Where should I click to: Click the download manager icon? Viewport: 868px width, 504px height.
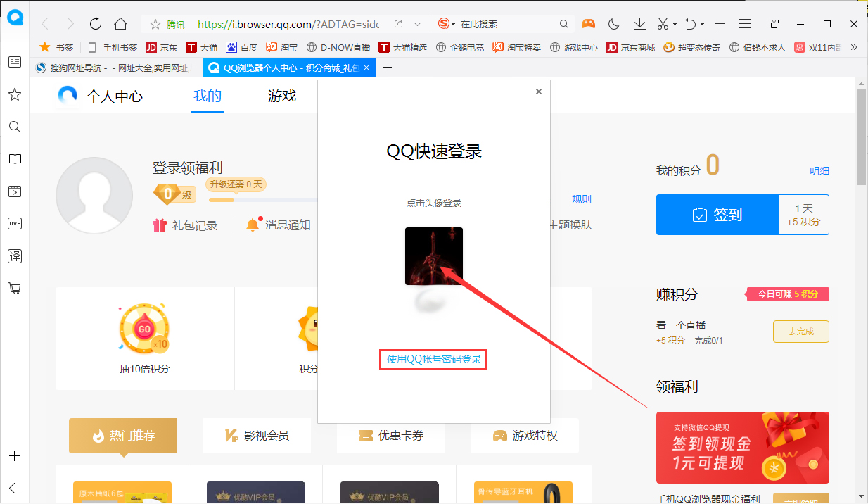coord(639,23)
